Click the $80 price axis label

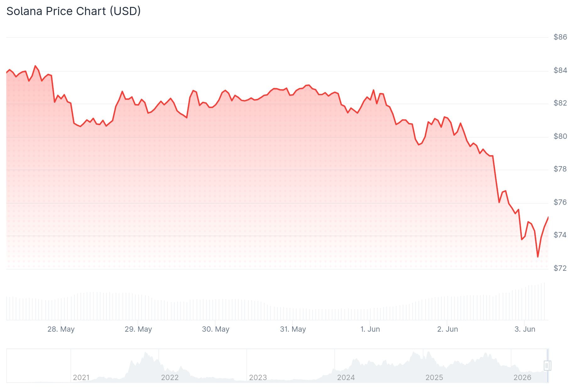(560, 136)
